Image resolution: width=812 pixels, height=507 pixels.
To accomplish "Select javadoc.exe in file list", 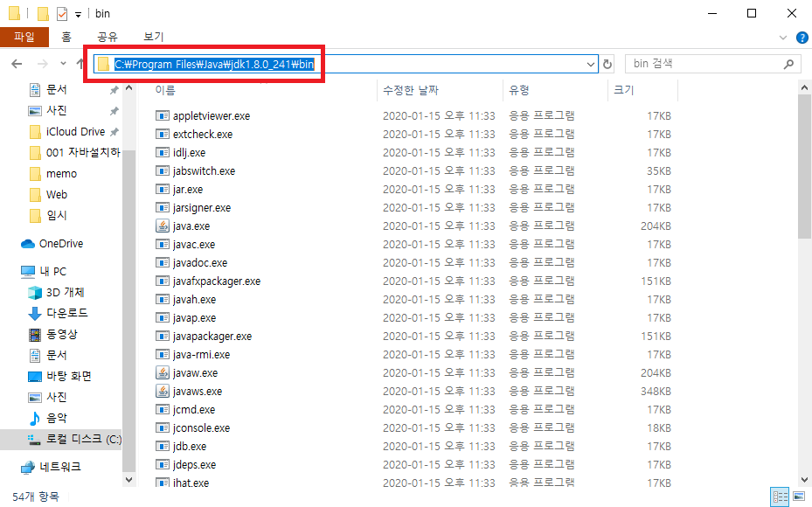I will tap(200, 262).
